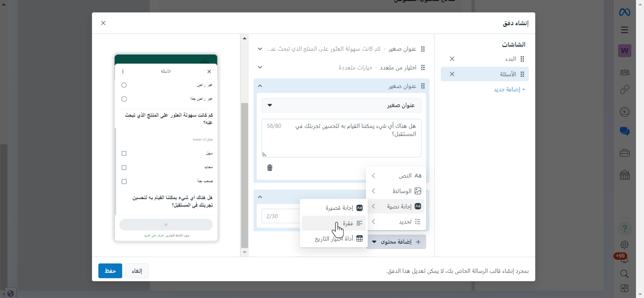644x298 pixels.
Task: Remove the الأسئلة screen
Action: 452,74
